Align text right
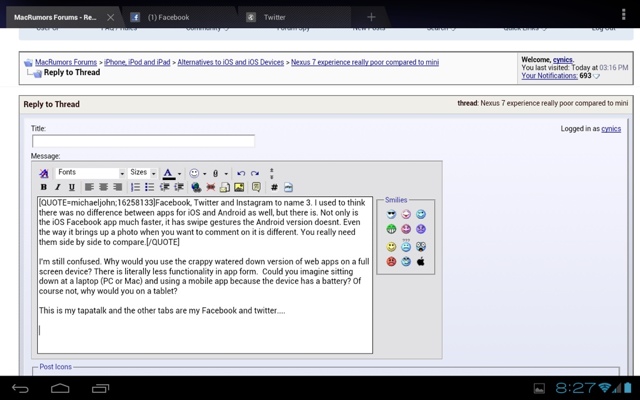This screenshot has height=400, width=640. click(118, 187)
